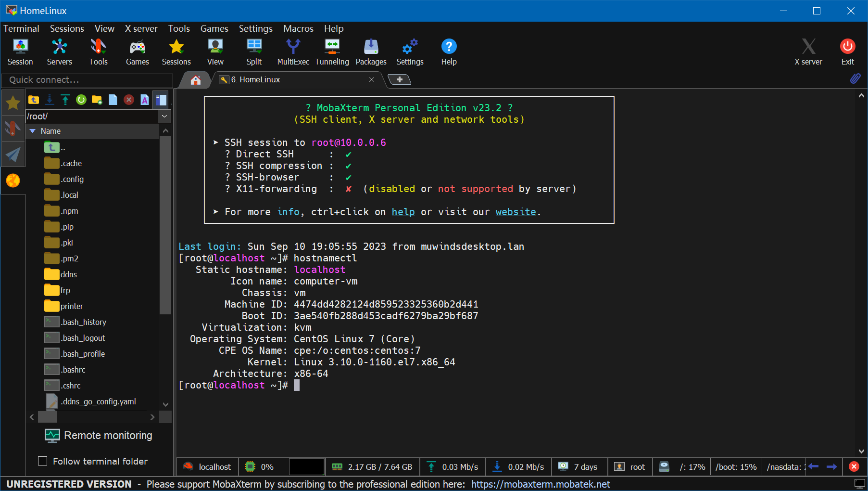This screenshot has height=491, width=868.
Task: Open the Servers toolbar icon
Action: tap(59, 52)
